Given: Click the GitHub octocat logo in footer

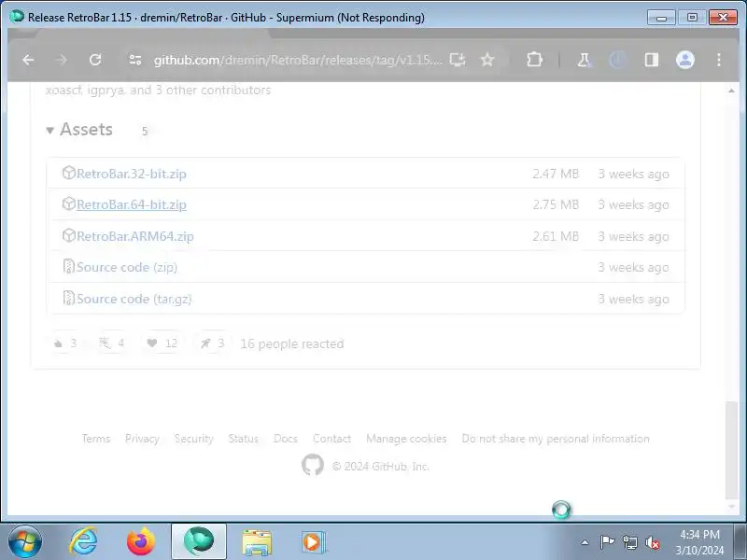Looking at the screenshot, I should (313, 465).
